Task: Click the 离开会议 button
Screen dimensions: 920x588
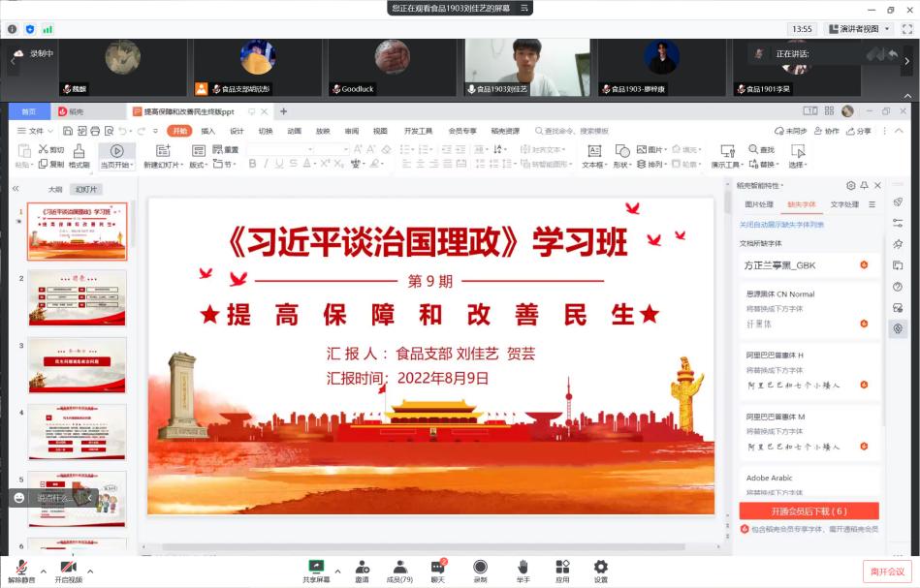Action: coord(886,571)
